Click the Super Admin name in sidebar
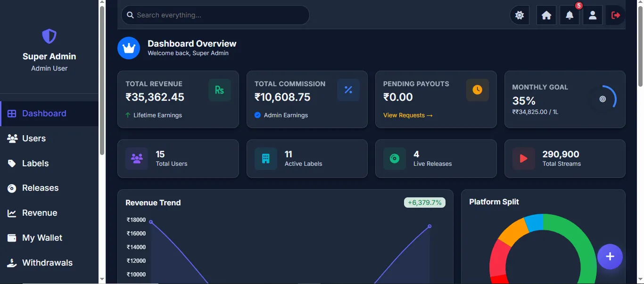The width and height of the screenshot is (644, 284). point(49,56)
